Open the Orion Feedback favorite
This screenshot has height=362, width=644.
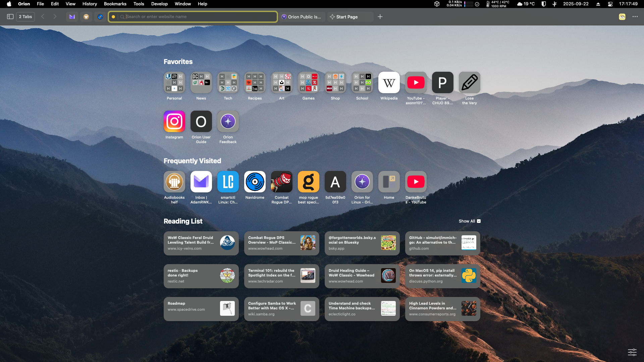click(228, 121)
